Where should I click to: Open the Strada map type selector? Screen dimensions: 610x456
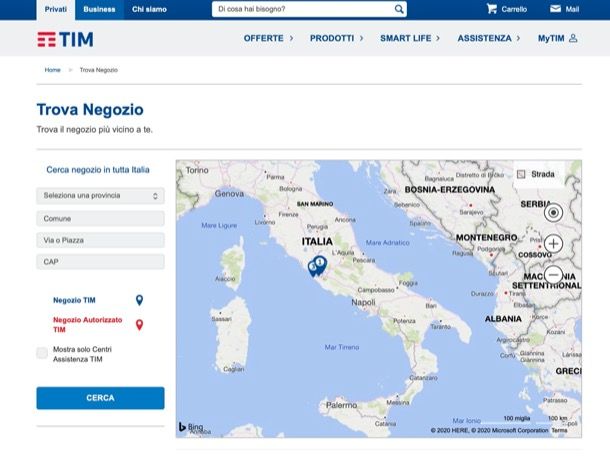coord(538,174)
